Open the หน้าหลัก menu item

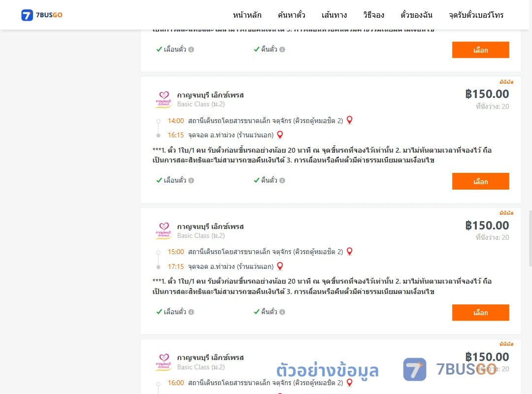(x=247, y=15)
